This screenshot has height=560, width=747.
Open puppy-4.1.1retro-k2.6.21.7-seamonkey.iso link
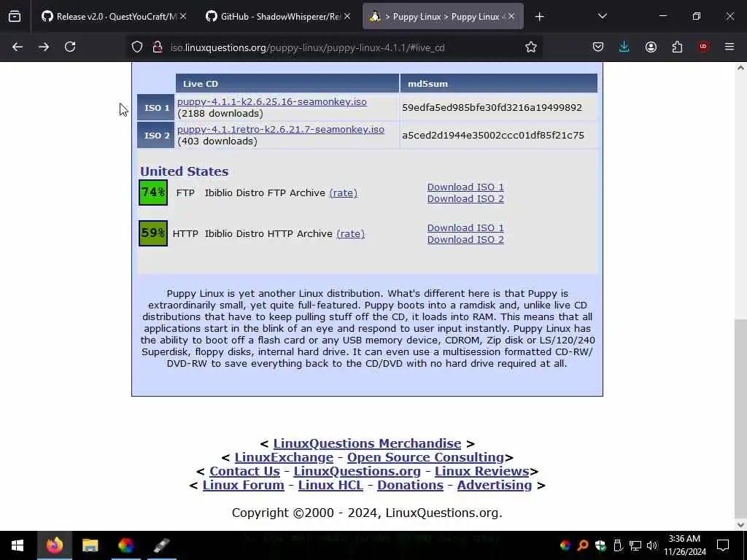tap(281, 130)
